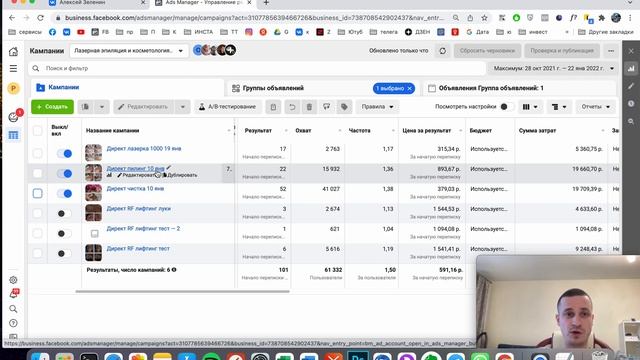Click the search magnifier in left sidebar
This screenshot has width=640, height=360.
13,309
